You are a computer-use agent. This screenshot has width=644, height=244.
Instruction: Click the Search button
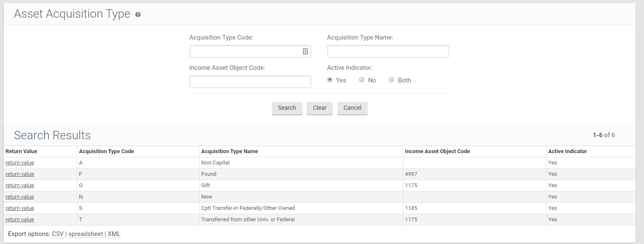(287, 108)
